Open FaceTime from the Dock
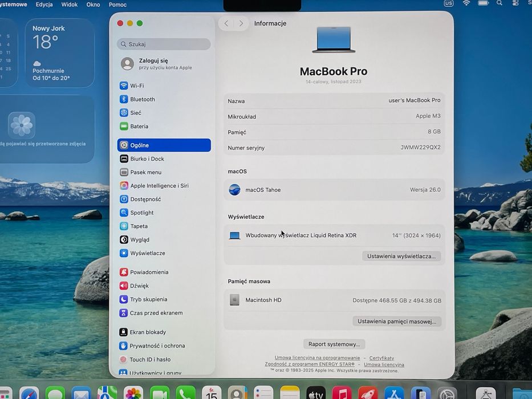 [x=160, y=393]
